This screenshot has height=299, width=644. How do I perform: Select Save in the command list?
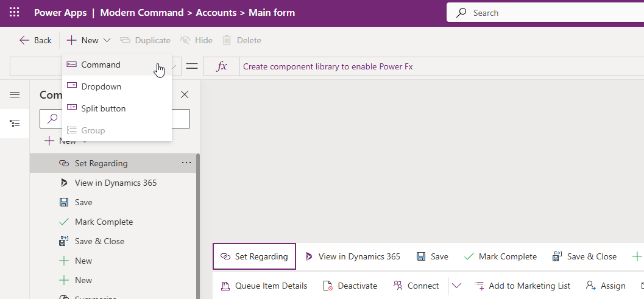[x=113, y=202]
